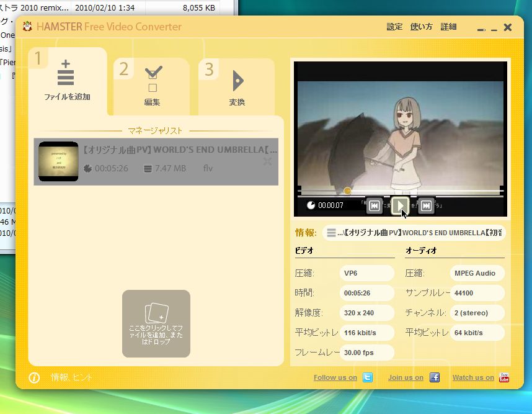Click the info hint icon
The image size is (532, 414).
pyautogui.click(x=34, y=377)
